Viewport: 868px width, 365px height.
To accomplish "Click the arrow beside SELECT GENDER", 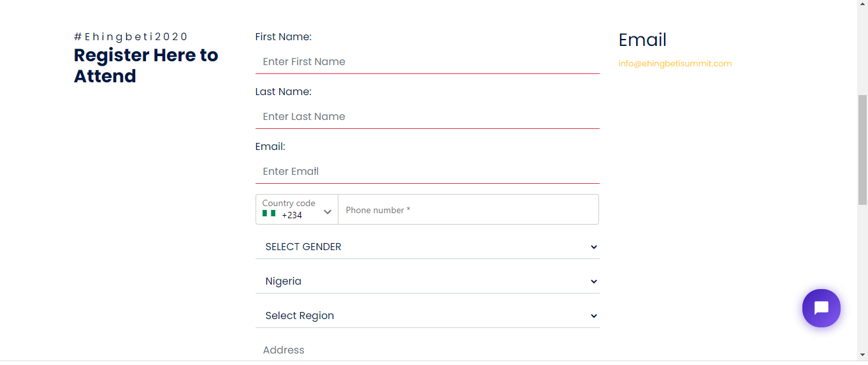I will pos(593,247).
